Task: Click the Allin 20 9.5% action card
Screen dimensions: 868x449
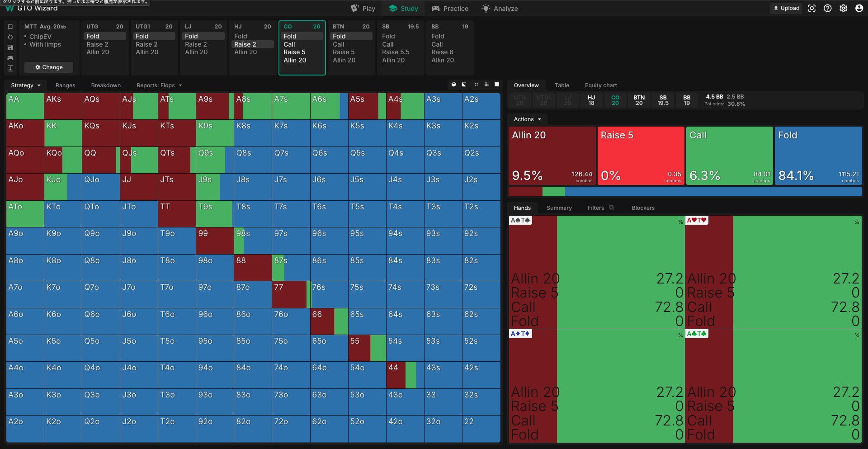Action: 552,156
